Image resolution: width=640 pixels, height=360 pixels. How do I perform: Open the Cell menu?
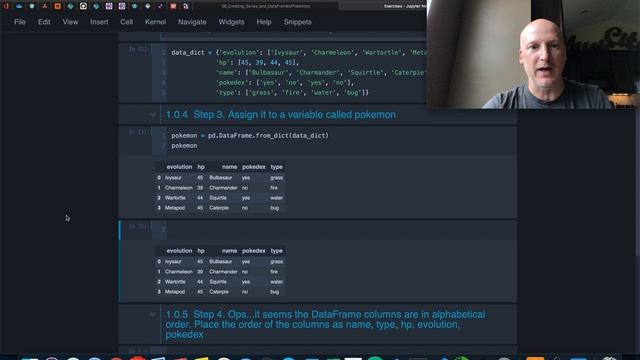click(127, 22)
